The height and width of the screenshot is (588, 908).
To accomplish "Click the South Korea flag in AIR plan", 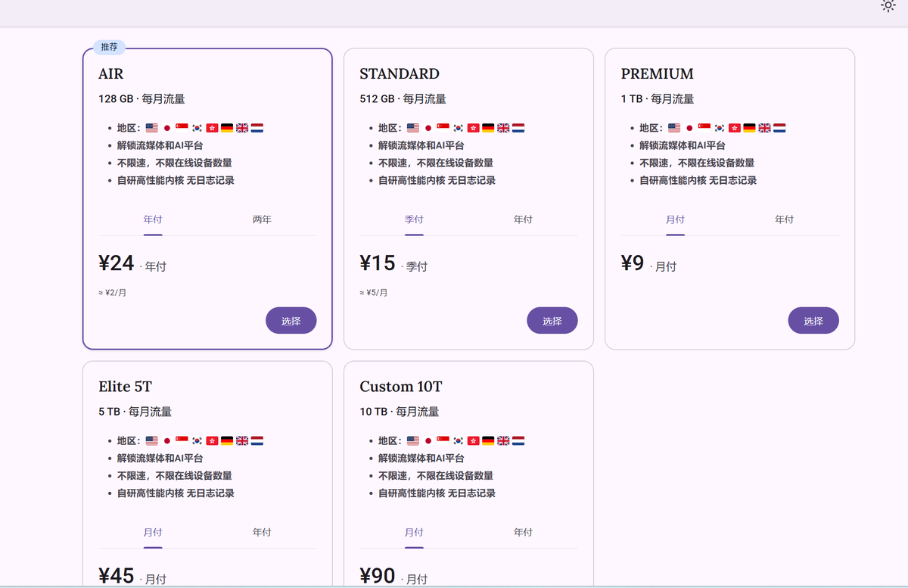I will pyautogui.click(x=197, y=128).
